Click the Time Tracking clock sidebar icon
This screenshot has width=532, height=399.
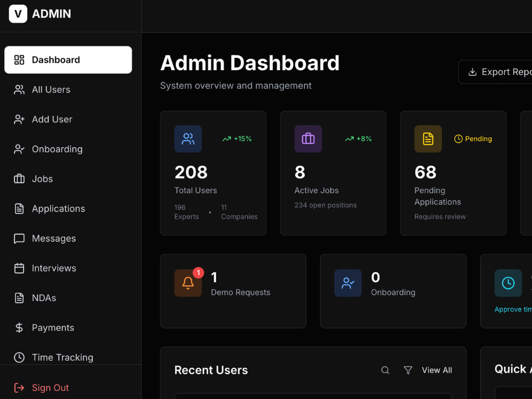pyautogui.click(x=19, y=358)
